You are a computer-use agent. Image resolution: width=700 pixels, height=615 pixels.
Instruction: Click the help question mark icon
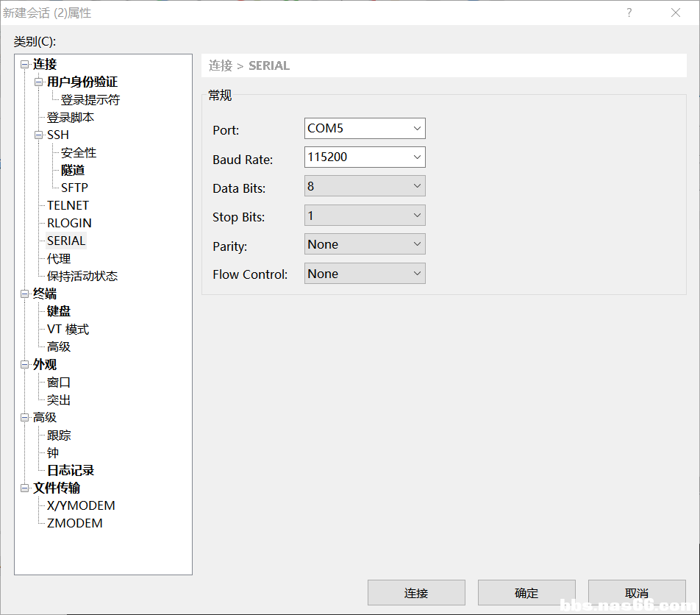pyautogui.click(x=629, y=13)
